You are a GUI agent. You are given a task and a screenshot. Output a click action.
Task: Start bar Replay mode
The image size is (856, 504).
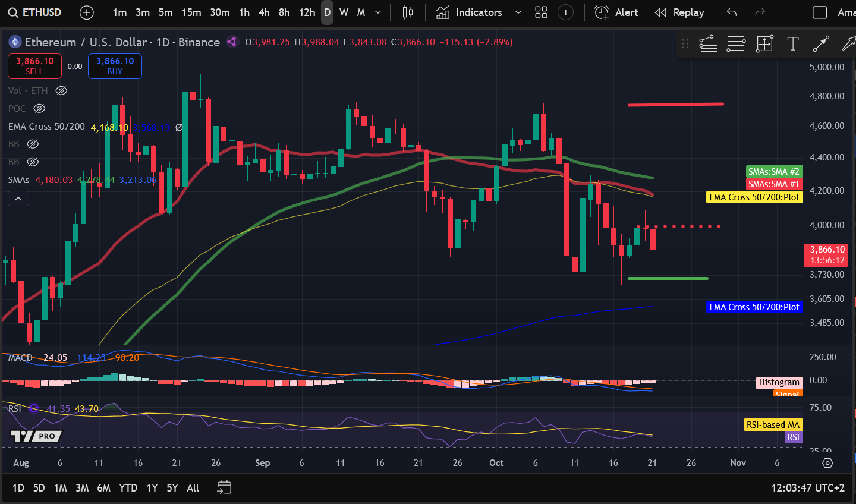679,12
